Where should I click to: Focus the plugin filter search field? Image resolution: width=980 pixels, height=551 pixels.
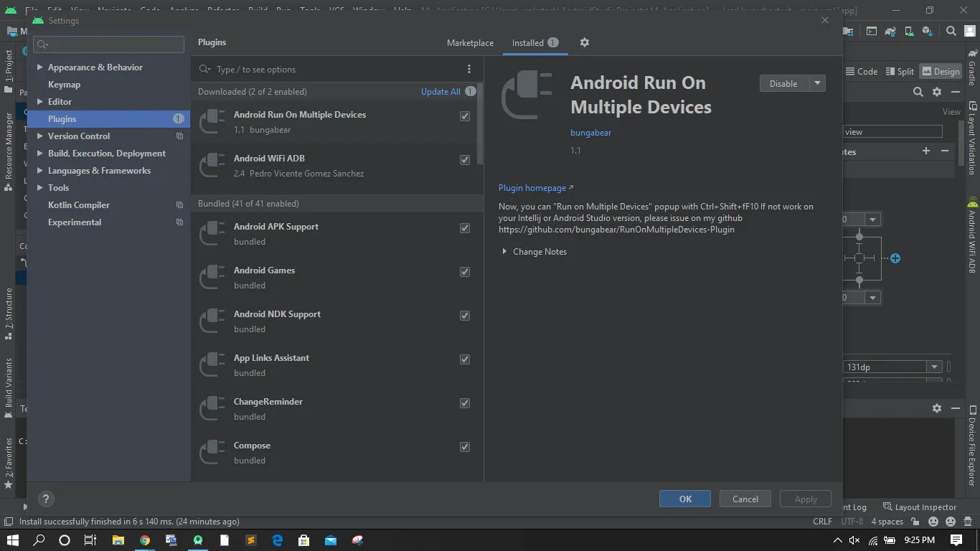(x=337, y=70)
